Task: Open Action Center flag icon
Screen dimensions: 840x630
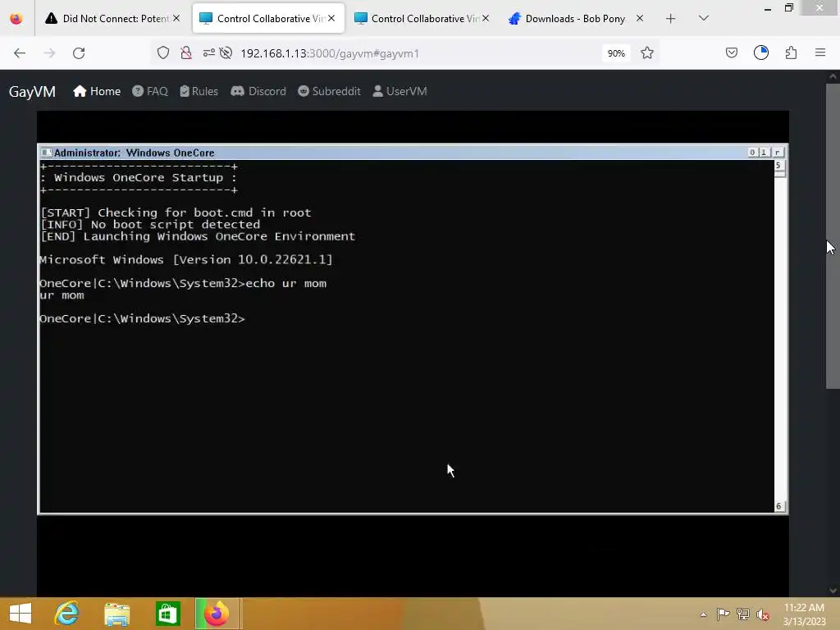Action: (723, 614)
